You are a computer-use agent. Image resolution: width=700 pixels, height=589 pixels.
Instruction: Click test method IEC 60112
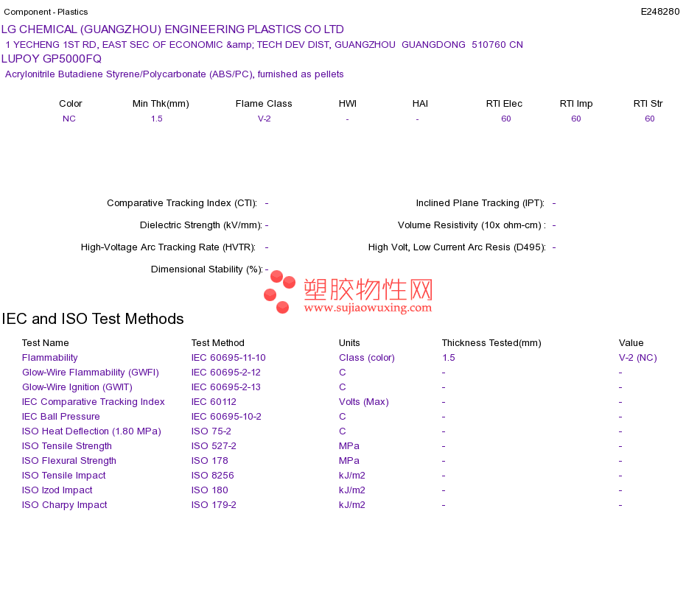coord(214,401)
